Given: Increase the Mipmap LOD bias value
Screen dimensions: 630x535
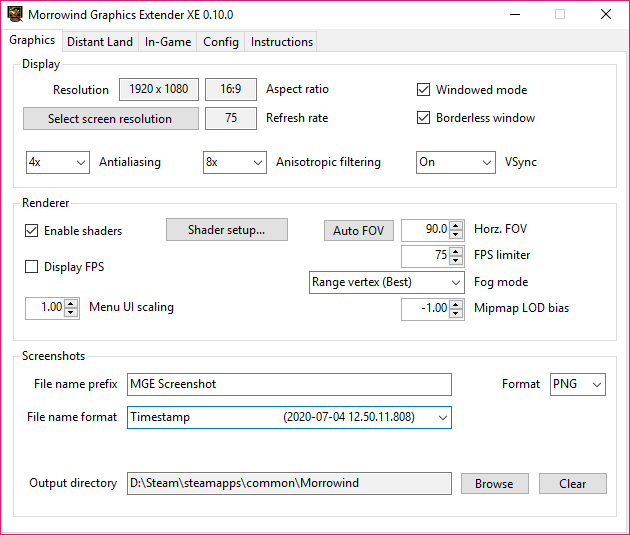Looking at the screenshot, I should pos(456,305).
